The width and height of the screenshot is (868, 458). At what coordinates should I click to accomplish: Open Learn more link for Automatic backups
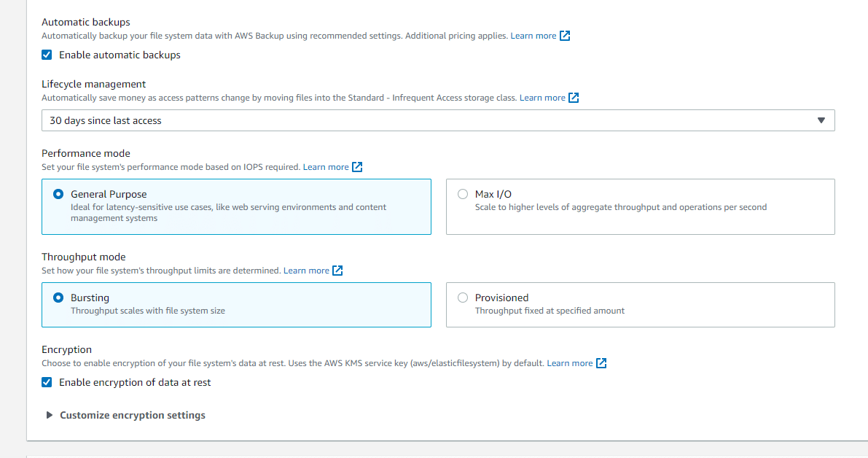(533, 36)
